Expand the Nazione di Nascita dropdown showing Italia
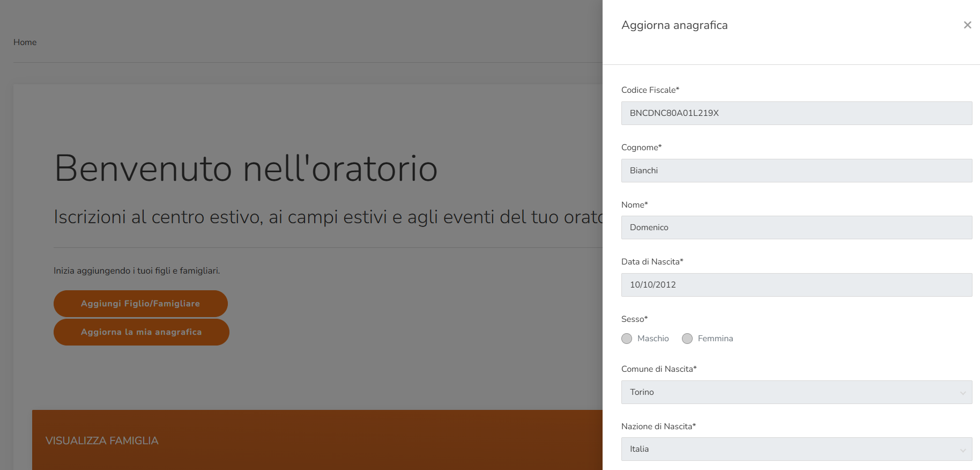 pyautogui.click(x=796, y=449)
